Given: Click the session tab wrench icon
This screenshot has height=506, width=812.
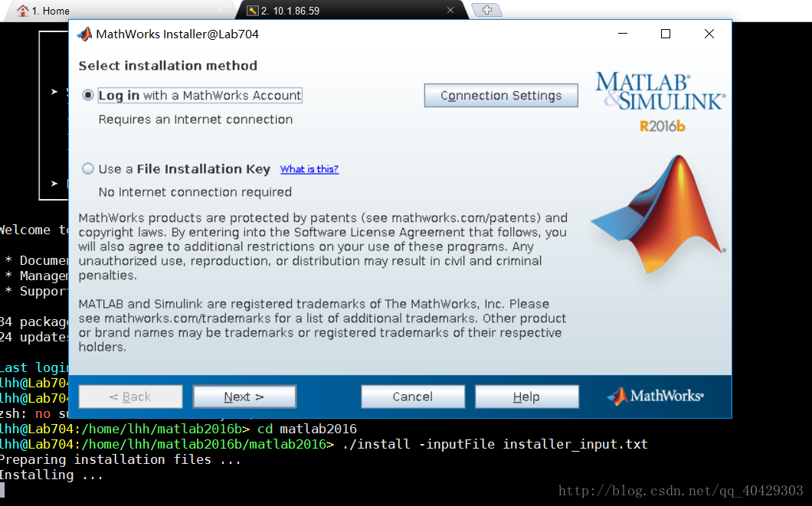Looking at the screenshot, I should [x=252, y=11].
